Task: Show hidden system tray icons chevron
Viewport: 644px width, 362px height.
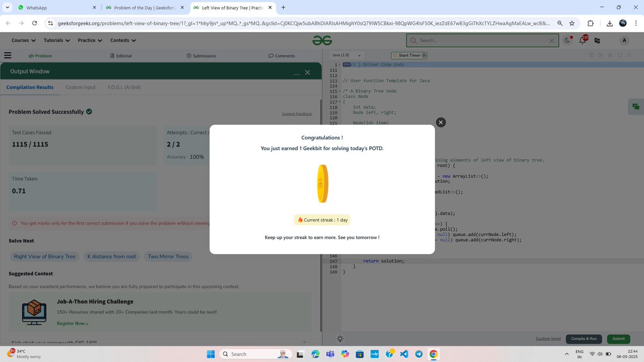Action: point(566,354)
